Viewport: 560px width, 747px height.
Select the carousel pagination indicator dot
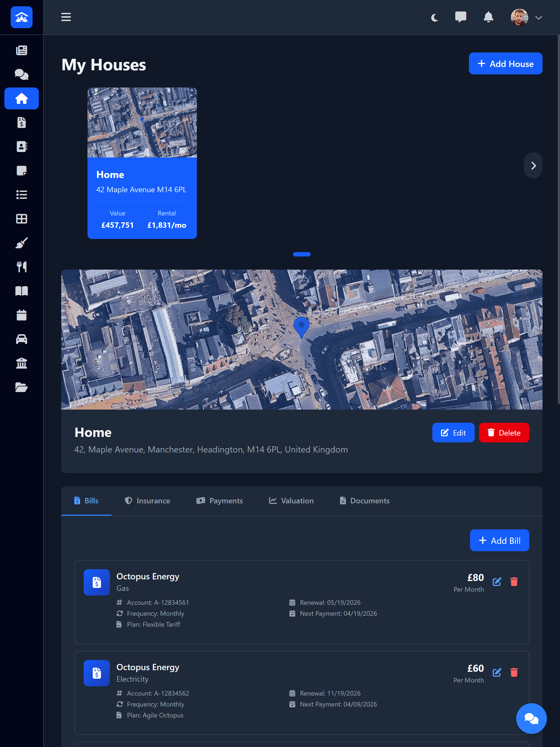click(x=302, y=254)
